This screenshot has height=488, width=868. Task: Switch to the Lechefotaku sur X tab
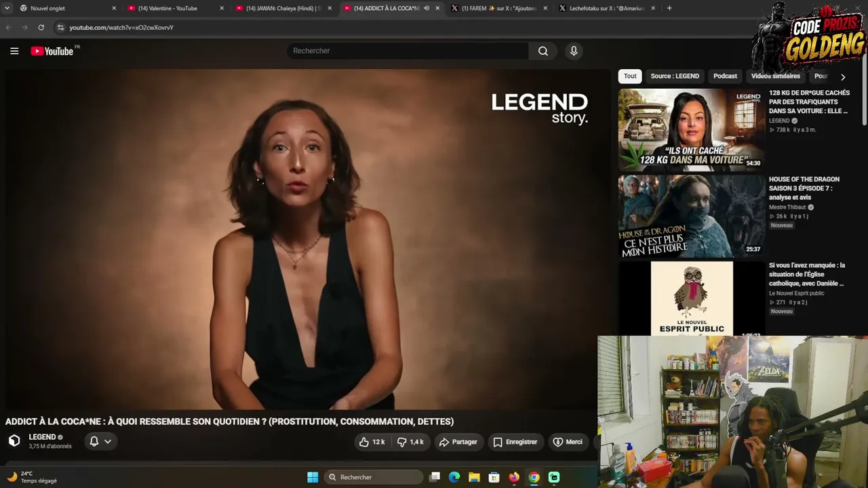[x=607, y=8]
